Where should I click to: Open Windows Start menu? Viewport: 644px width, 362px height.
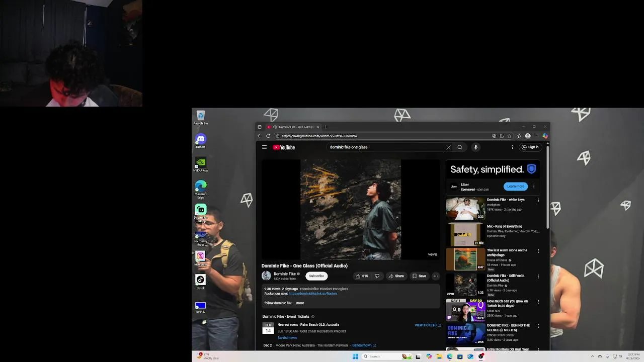click(x=355, y=356)
